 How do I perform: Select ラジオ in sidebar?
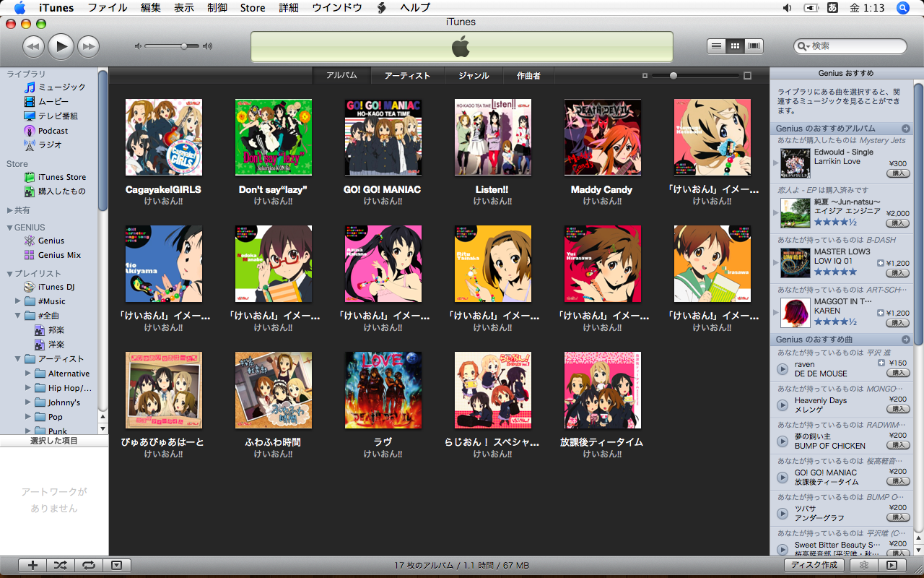[x=43, y=144]
